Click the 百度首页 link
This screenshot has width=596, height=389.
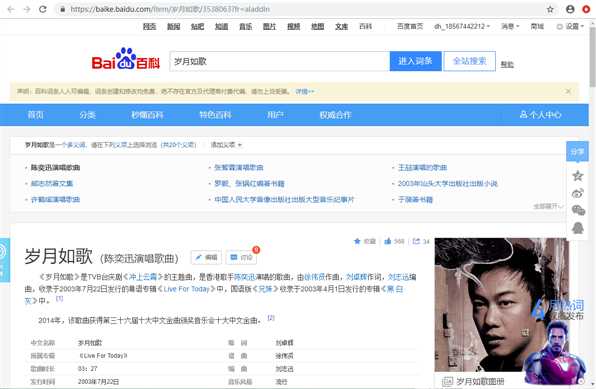point(410,26)
